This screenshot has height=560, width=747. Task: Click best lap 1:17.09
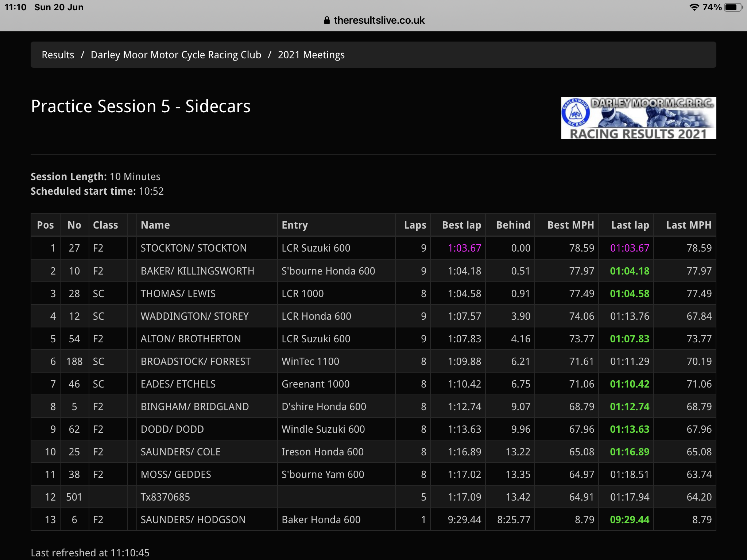(464, 497)
